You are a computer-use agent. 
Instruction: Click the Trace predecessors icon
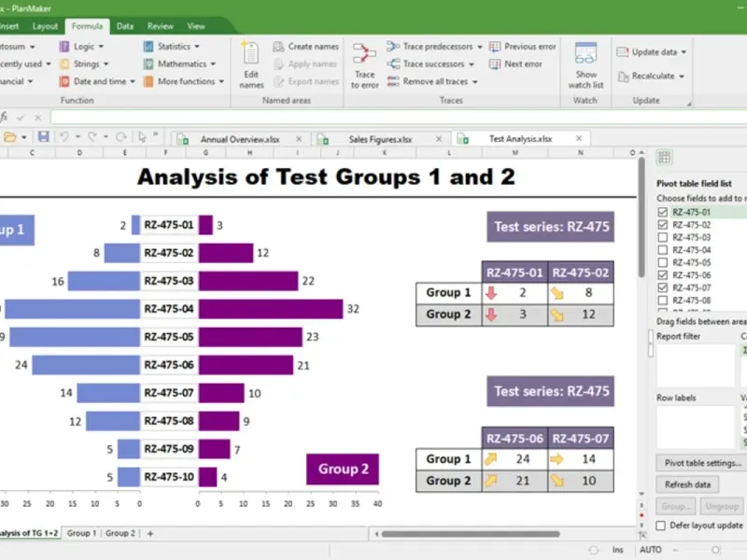[x=393, y=46]
